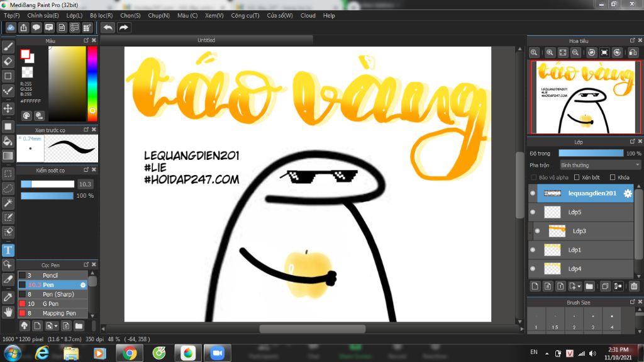Image resolution: width=644 pixels, height=362 pixels.
Task: Pick brush size 2 preset
Action: click(574, 320)
